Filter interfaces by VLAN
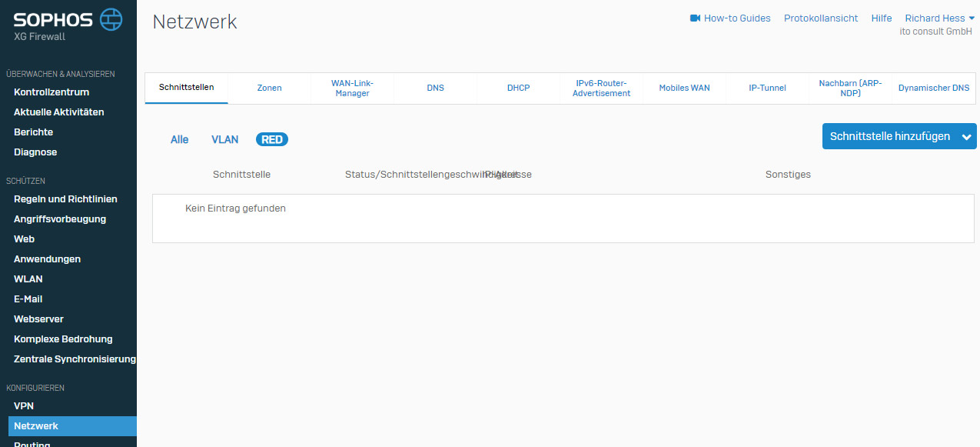Image resolution: width=980 pixels, height=447 pixels. [x=224, y=139]
